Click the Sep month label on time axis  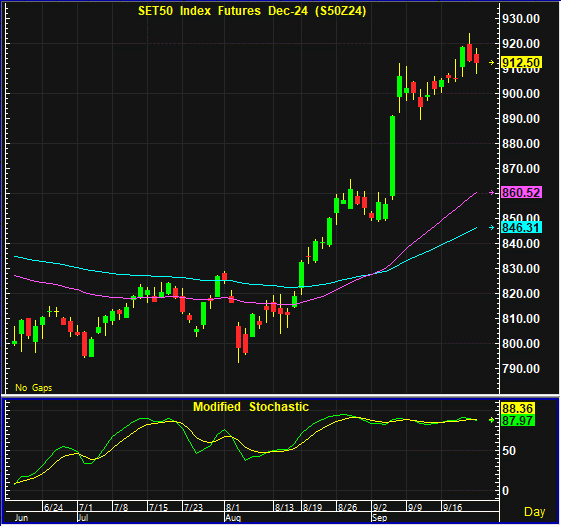[379, 518]
